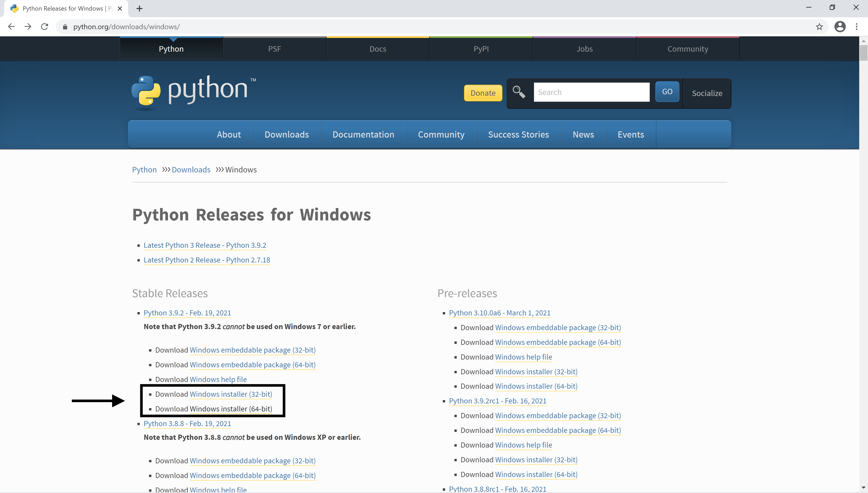Restore down the Chrome window

(x=832, y=7)
